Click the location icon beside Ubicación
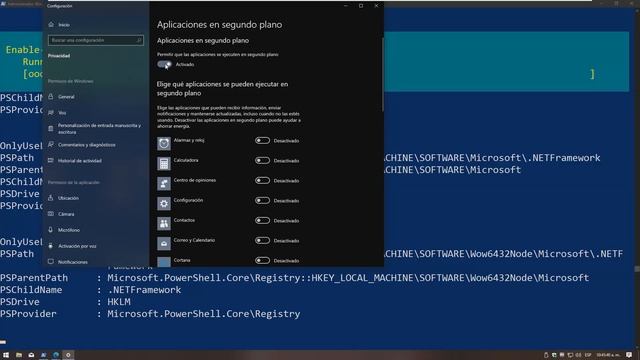Image resolution: width=640 pixels, height=360 pixels. 51,198
